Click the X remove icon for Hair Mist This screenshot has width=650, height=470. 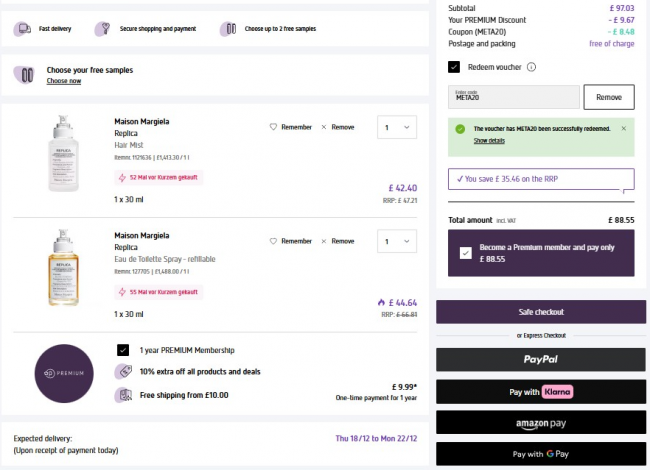[323, 127]
